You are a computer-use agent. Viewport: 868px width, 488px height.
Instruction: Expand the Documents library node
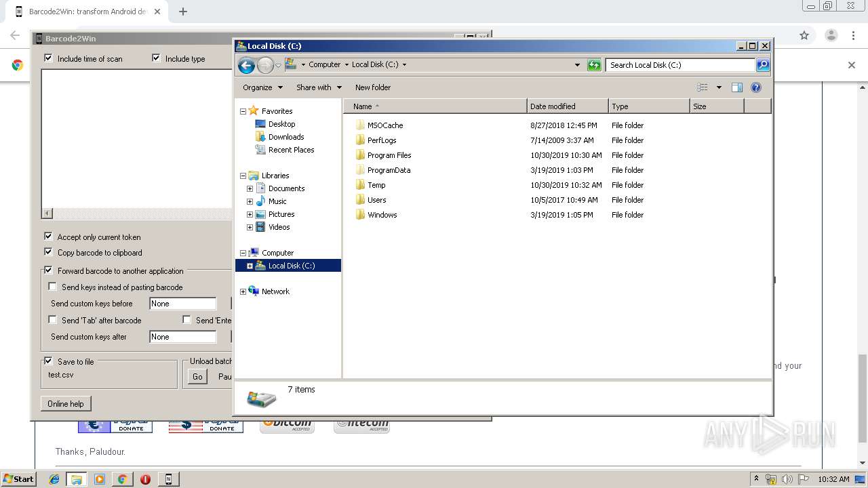[x=250, y=188]
